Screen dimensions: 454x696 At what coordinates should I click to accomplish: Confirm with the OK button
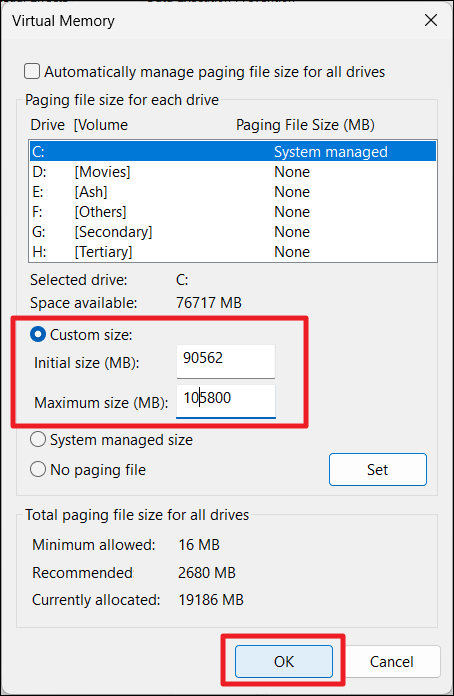coord(284,661)
